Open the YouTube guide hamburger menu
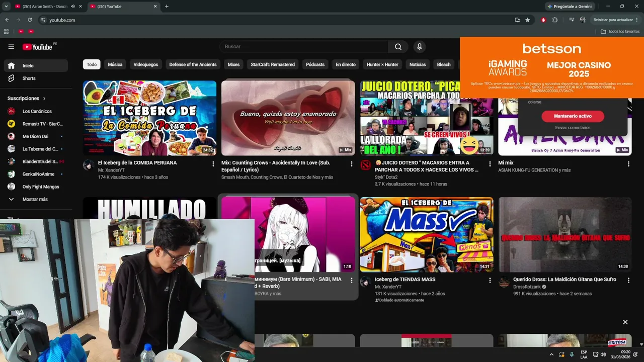The image size is (644, 362). click(x=11, y=47)
